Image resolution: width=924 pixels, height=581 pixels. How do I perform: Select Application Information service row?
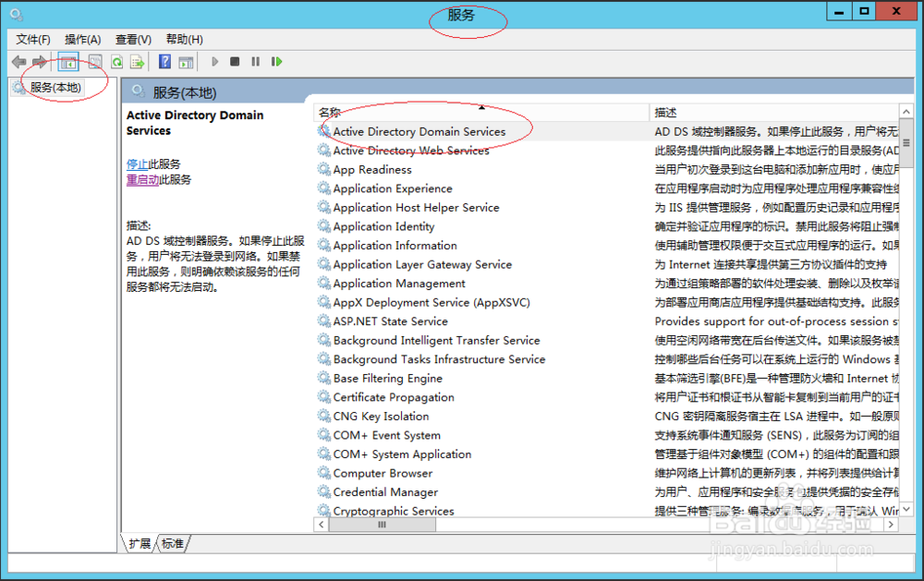(x=607, y=245)
